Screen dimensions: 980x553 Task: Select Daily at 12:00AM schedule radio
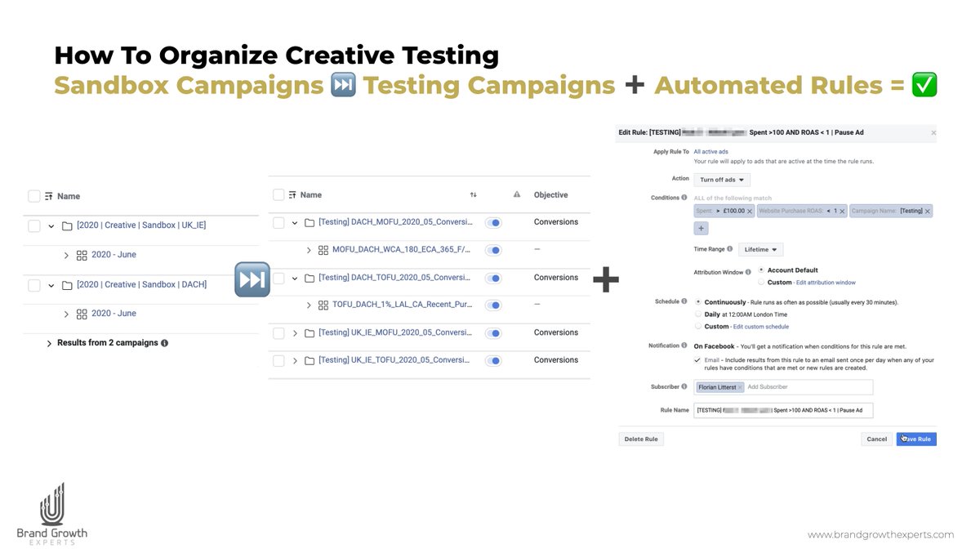tap(697, 314)
